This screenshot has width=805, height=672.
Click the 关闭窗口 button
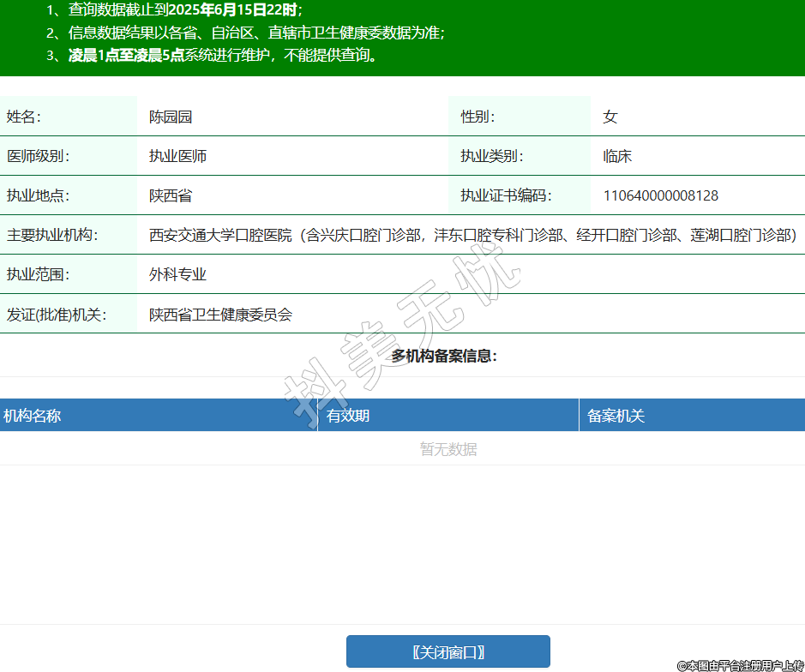click(448, 651)
